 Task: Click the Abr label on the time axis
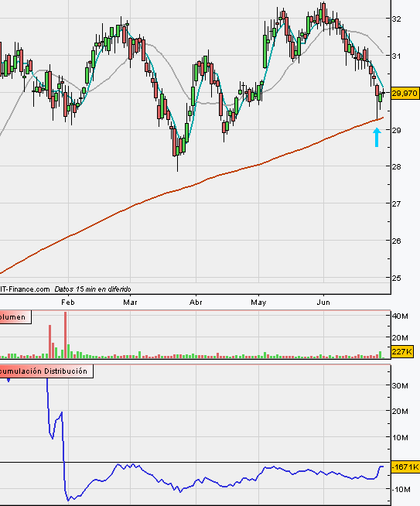tap(196, 302)
